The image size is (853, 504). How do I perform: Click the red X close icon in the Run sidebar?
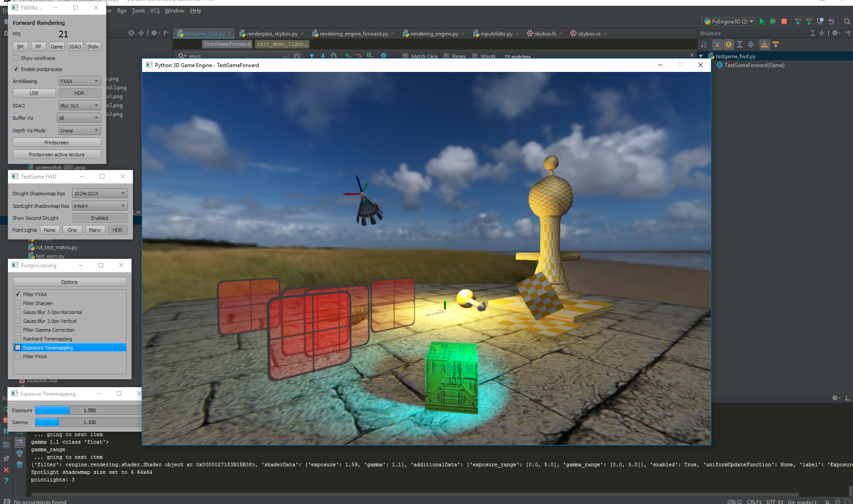pos(6,470)
